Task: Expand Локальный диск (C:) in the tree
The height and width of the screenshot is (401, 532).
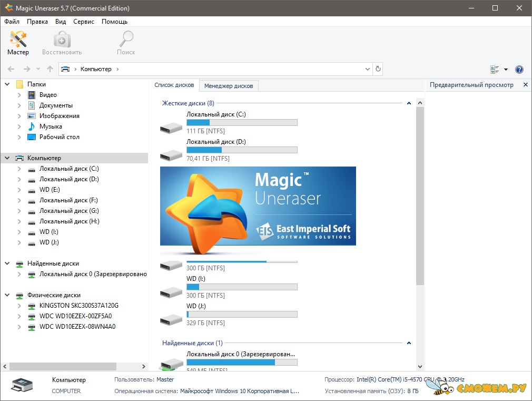Action: click(19, 169)
